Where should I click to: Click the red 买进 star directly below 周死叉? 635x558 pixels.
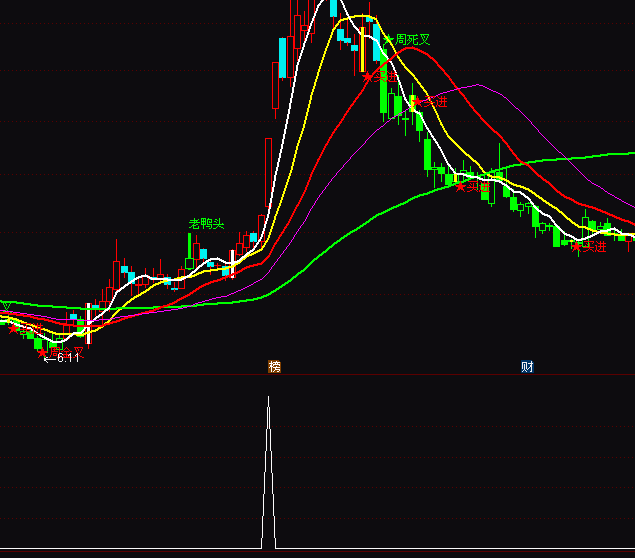coord(368,76)
